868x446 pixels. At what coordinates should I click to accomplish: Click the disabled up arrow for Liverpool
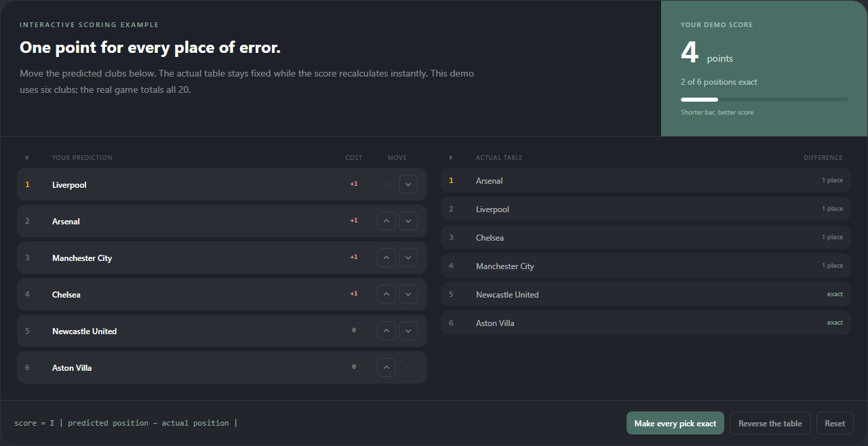386,184
